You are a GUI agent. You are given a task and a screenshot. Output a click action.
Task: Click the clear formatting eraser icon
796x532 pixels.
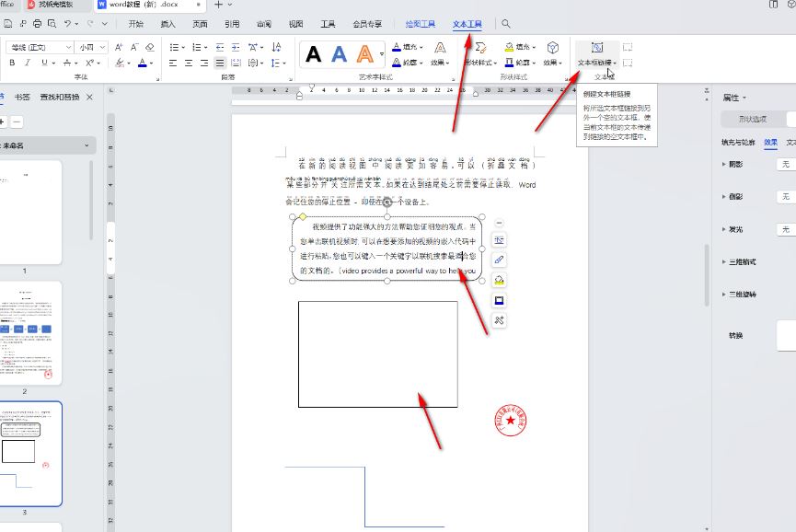point(150,47)
